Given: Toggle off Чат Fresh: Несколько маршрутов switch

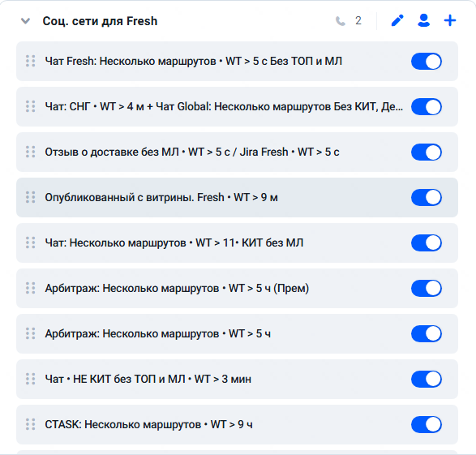Looking at the screenshot, I should [427, 62].
